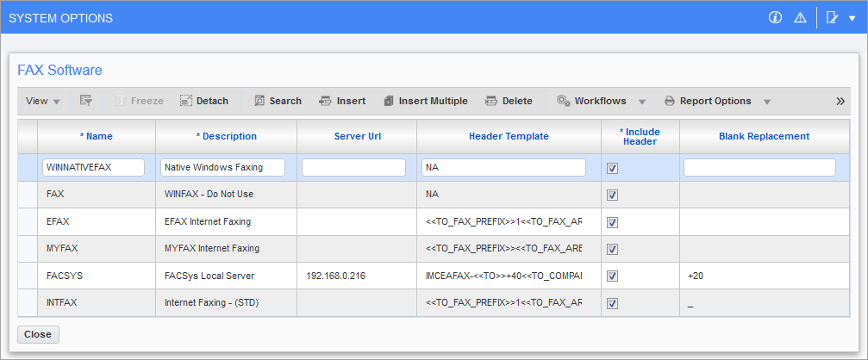The width and height of the screenshot is (868, 360).
Task: Show more toolbar items via overflow chevron
Action: tap(840, 101)
